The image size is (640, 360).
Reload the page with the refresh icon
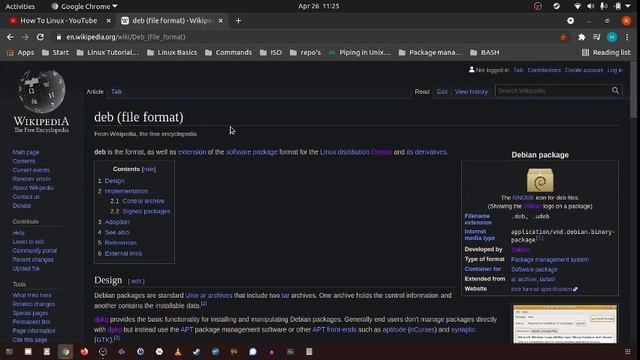(40, 37)
